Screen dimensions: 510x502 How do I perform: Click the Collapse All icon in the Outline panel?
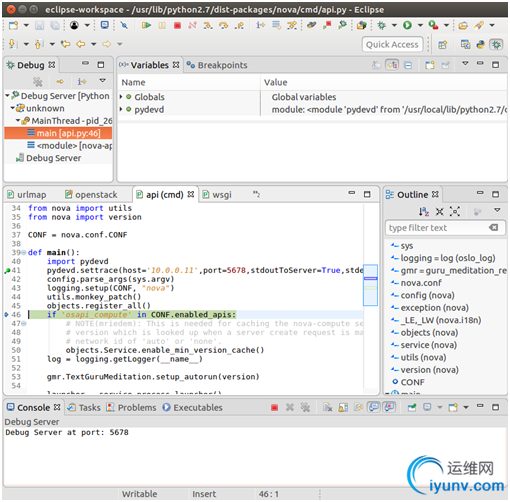point(440,211)
